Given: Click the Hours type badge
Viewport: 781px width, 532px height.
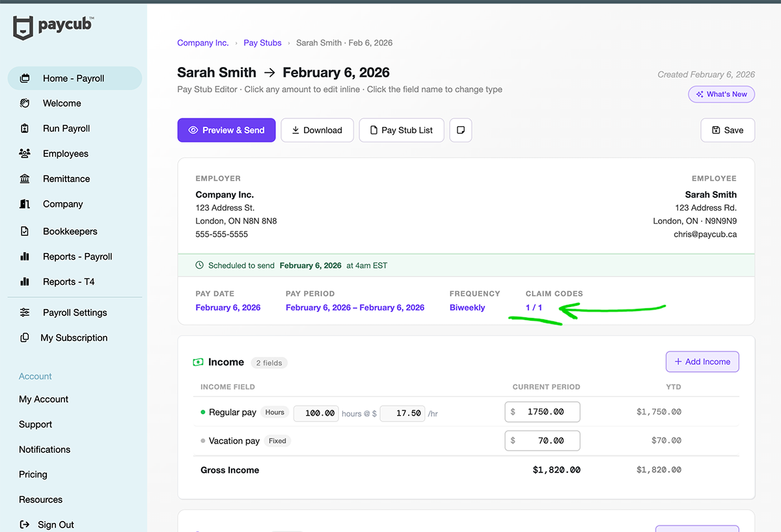Looking at the screenshot, I should point(275,412).
